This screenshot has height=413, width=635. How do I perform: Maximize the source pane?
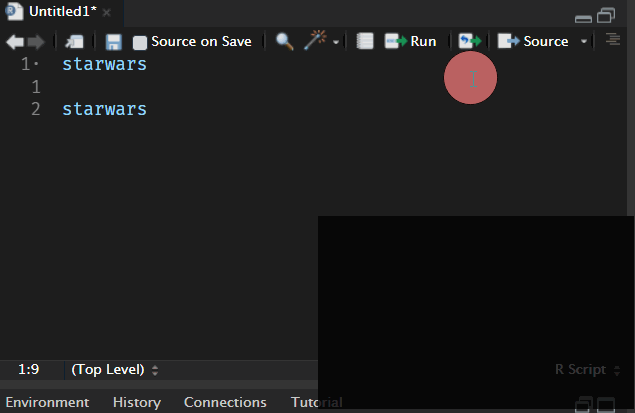point(606,15)
